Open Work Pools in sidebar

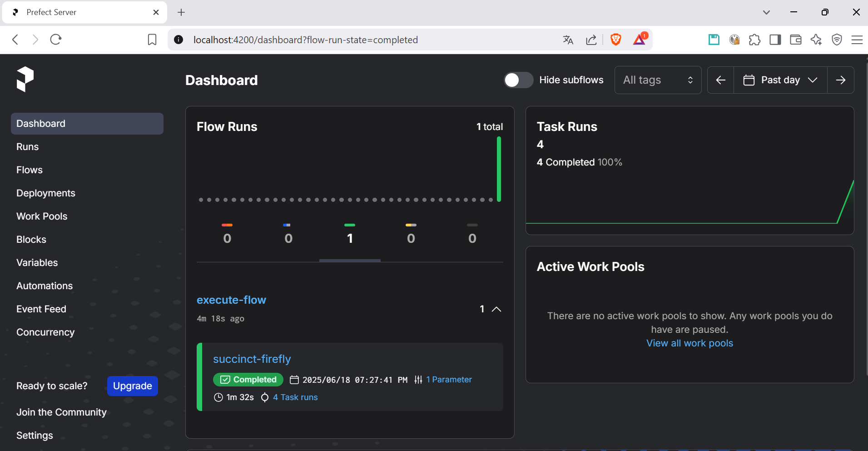(87, 216)
